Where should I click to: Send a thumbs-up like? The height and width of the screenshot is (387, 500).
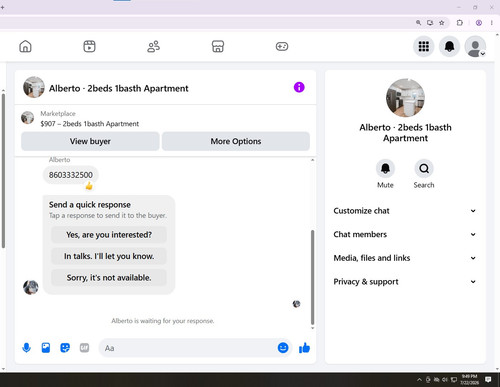[304, 348]
